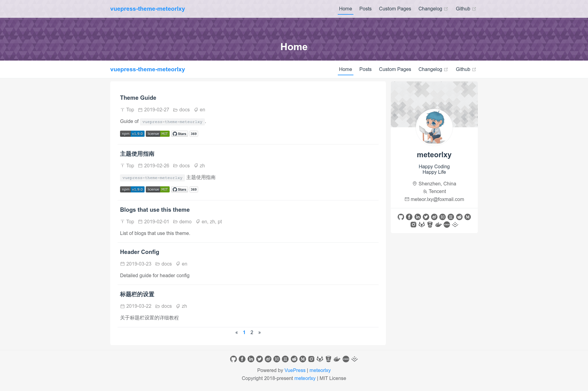This screenshot has height=391, width=588.
Task: Open Bitbucket icon in the profile card
Action: 430,225
